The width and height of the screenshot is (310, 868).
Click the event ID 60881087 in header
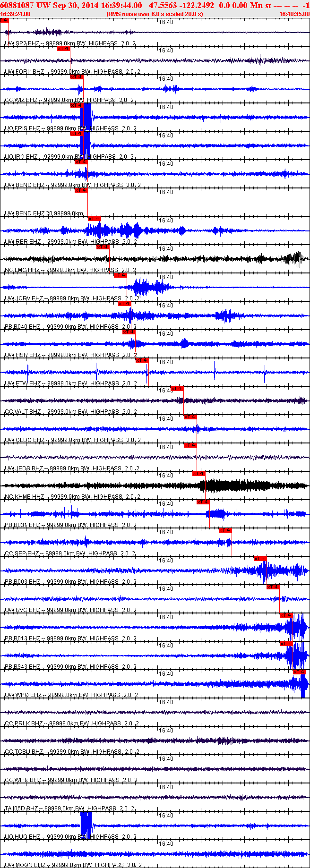[x=17, y=5]
